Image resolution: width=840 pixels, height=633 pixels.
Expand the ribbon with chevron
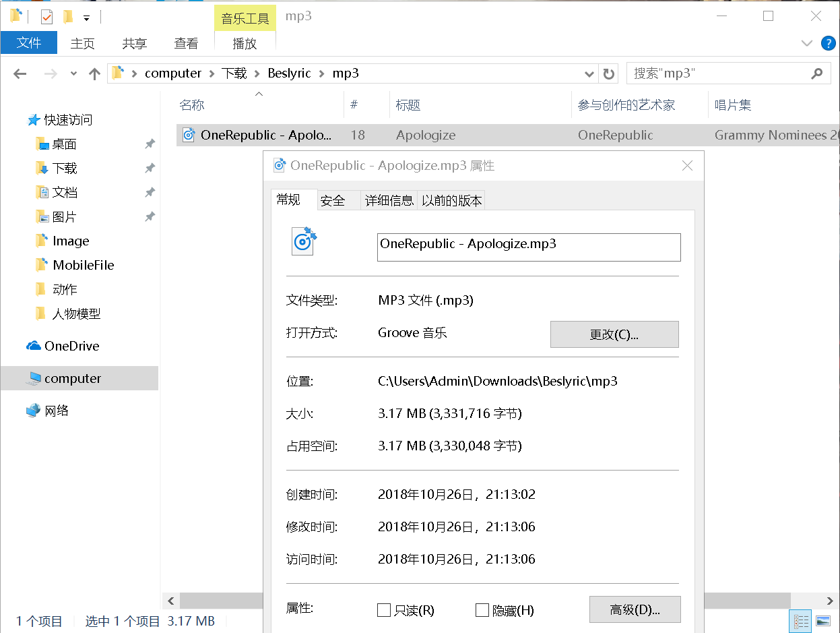point(806,44)
